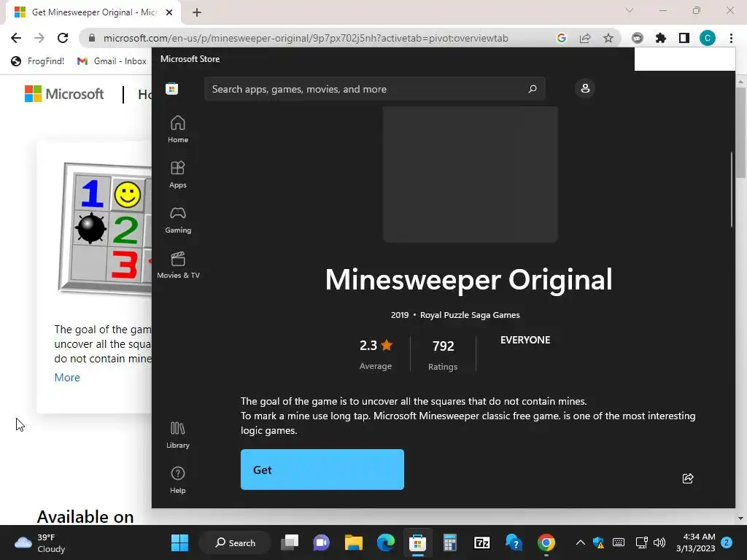This screenshot has width=747, height=560.
Task: Open Chrome extensions puzzle icon
Action: click(660, 38)
